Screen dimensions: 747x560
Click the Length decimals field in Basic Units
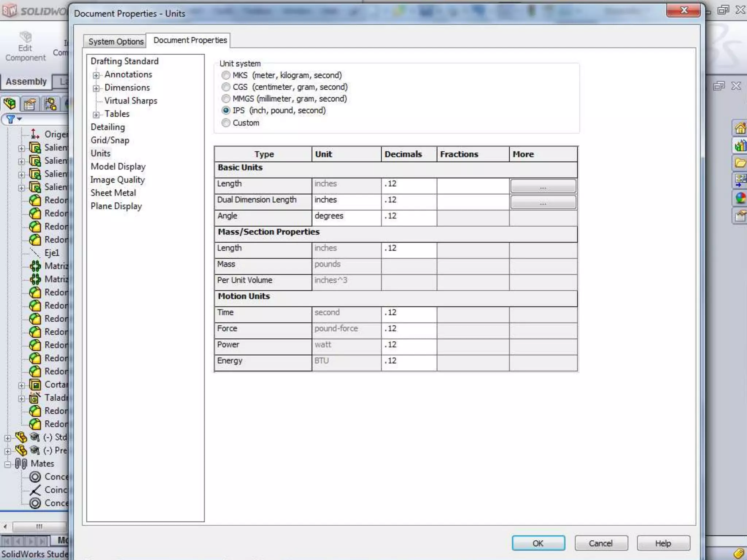pyautogui.click(x=409, y=184)
